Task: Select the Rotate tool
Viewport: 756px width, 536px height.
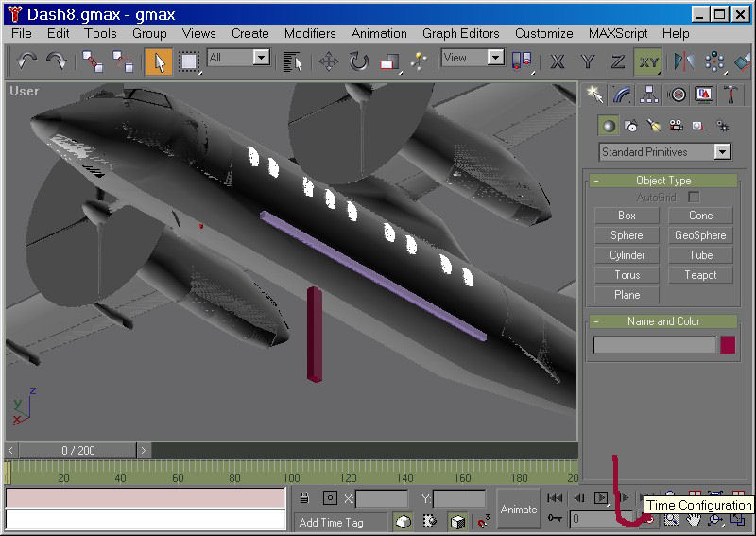Action: point(359,61)
